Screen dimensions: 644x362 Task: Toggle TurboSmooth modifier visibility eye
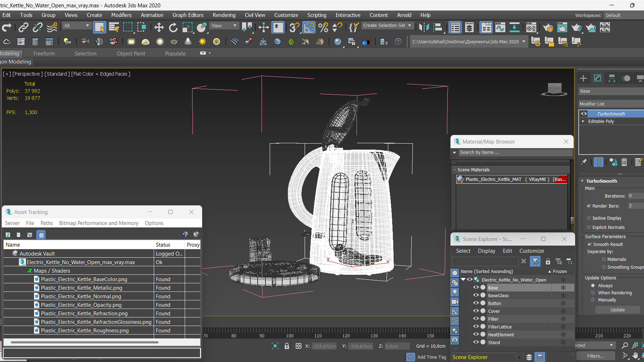coord(584,114)
